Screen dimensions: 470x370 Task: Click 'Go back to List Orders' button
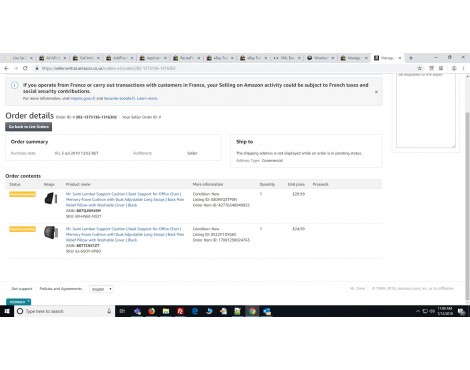click(x=29, y=127)
